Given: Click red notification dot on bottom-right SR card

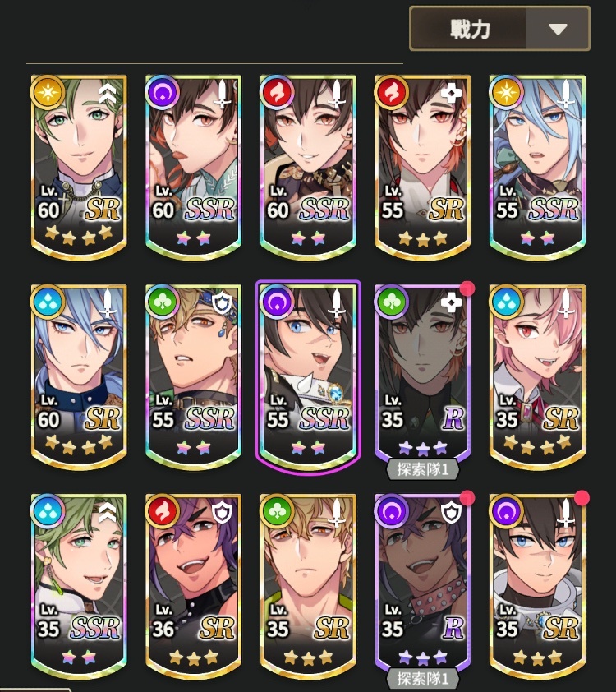Looking at the screenshot, I should (x=582, y=498).
